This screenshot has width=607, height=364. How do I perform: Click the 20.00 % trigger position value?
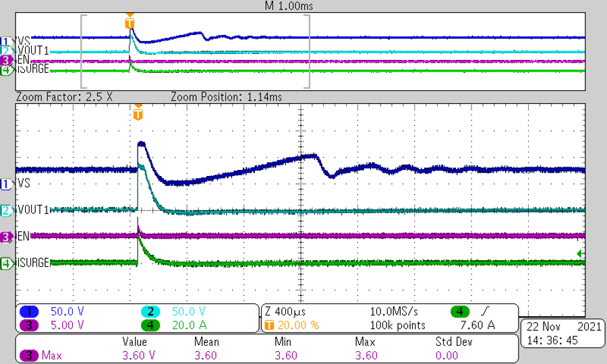coord(299,325)
